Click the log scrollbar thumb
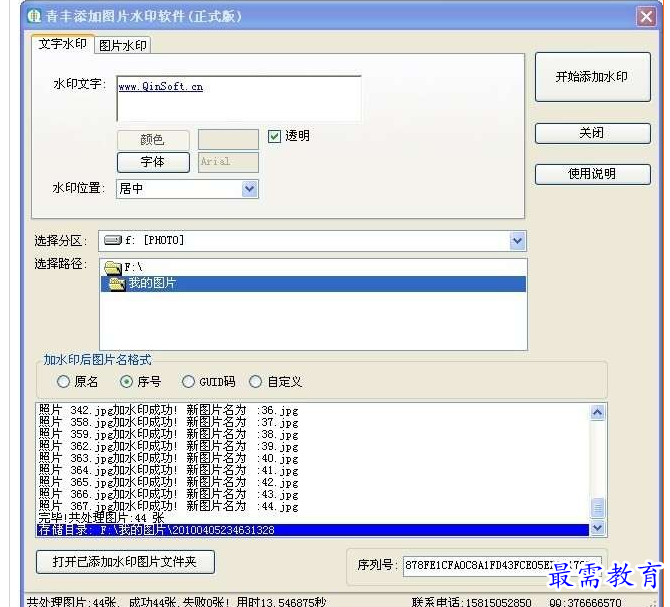This screenshot has height=607, width=670. click(597, 507)
